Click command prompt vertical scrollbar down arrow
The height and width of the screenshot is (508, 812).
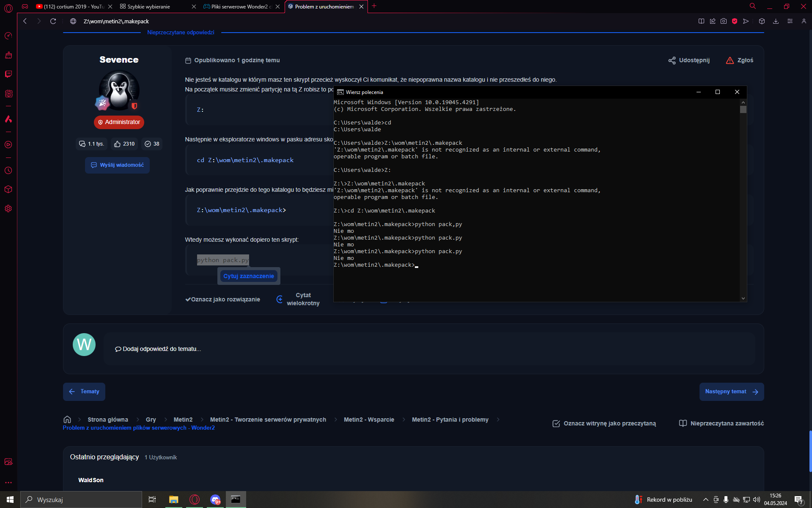pyautogui.click(x=743, y=298)
